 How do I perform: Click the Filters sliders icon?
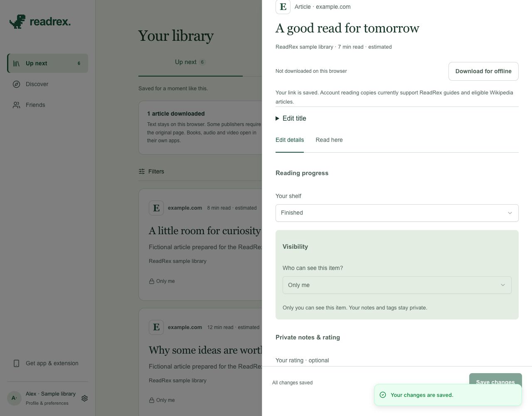click(x=142, y=171)
